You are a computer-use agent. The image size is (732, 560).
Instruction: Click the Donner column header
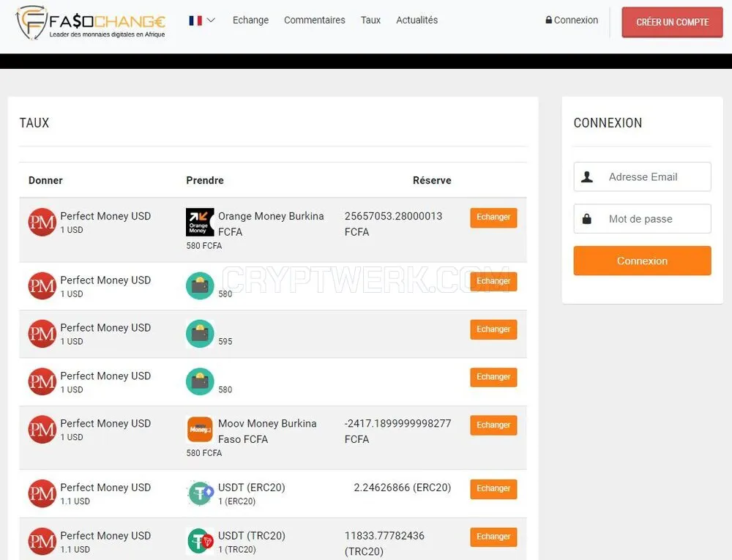(45, 181)
